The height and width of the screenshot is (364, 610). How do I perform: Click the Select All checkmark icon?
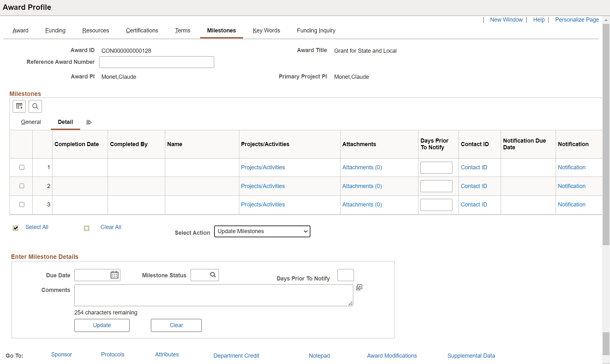coord(16,228)
